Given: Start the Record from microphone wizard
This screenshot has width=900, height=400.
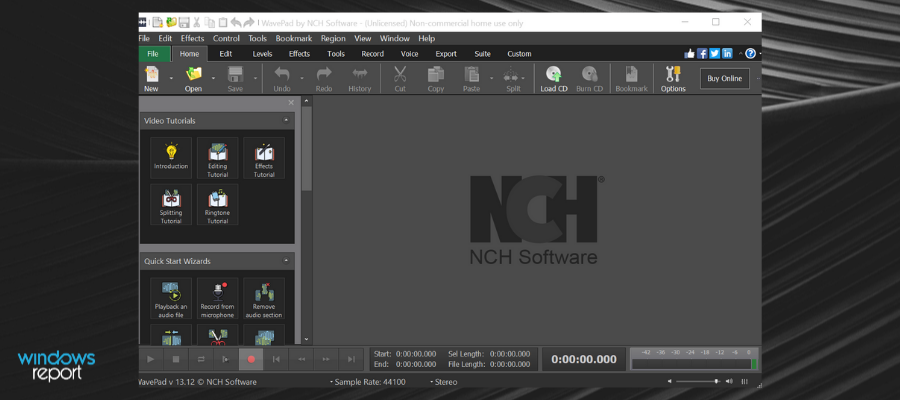Looking at the screenshot, I should point(218,298).
